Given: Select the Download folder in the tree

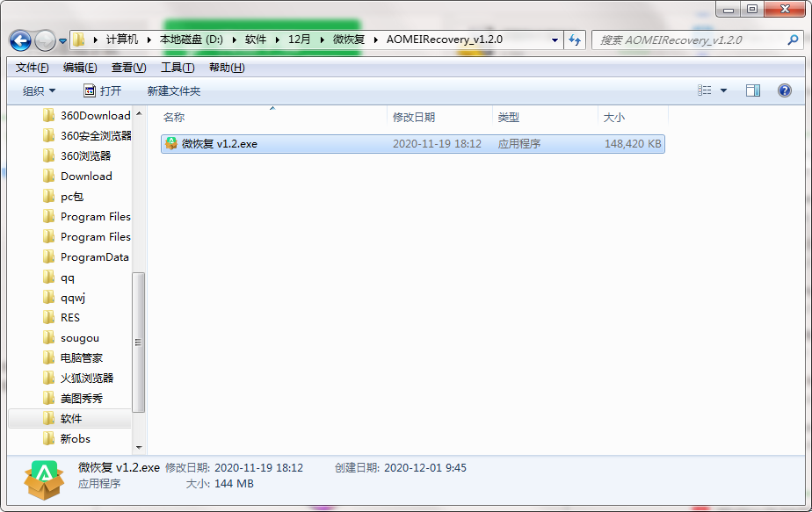Looking at the screenshot, I should tap(86, 176).
